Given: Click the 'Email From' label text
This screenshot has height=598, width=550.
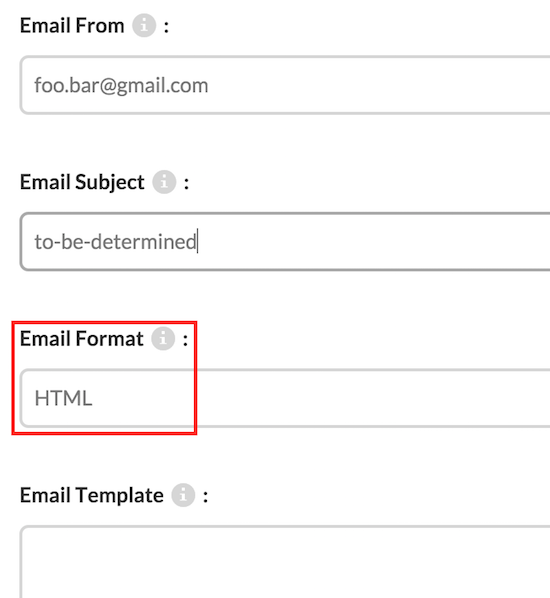Looking at the screenshot, I should click(x=72, y=26).
